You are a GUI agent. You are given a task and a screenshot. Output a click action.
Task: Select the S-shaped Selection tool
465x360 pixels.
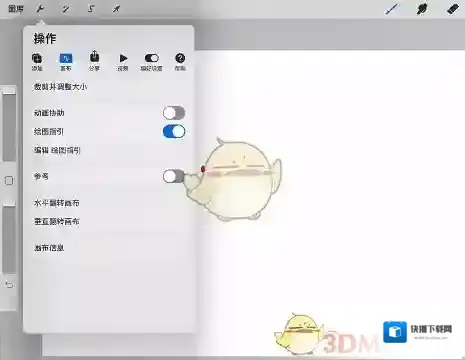pyautogui.click(x=91, y=9)
